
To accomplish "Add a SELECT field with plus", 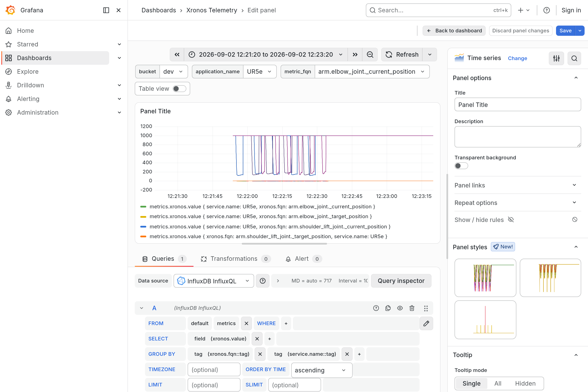I will (x=269, y=339).
